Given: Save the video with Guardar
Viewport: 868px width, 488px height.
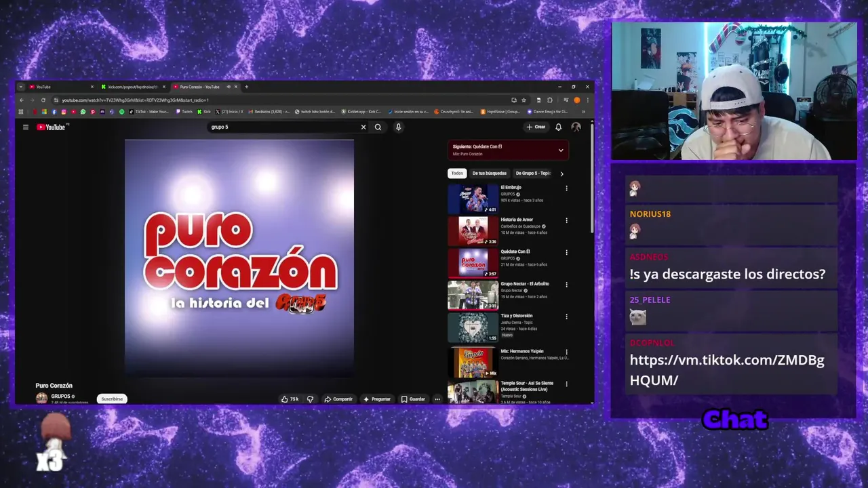Looking at the screenshot, I should coord(413,399).
